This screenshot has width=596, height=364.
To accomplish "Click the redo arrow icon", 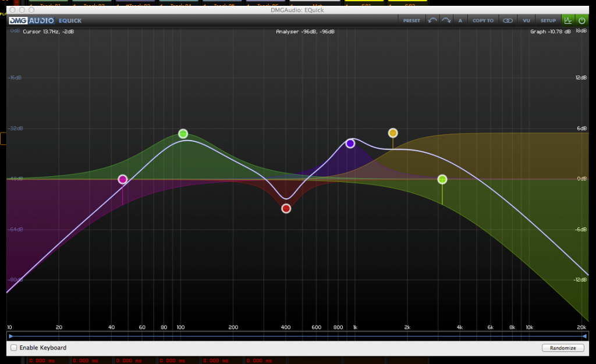I will 446,20.
